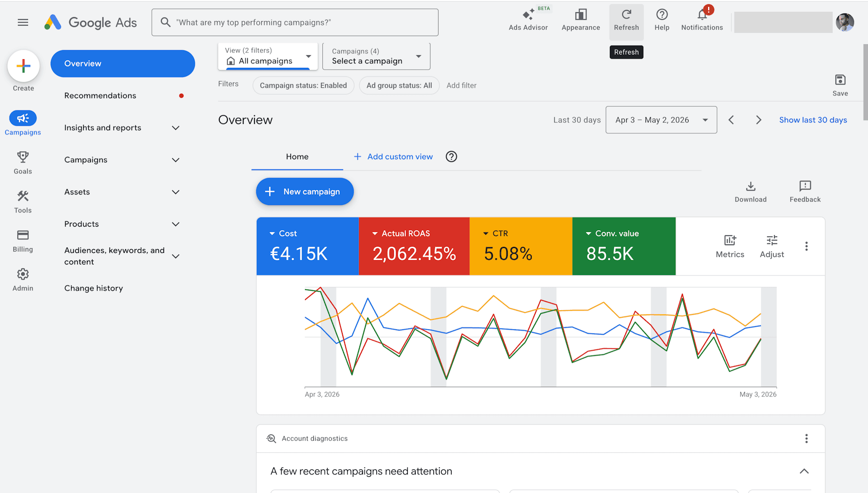Open Account diagnostics more options
868x493 pixels.
click(806, 438)
